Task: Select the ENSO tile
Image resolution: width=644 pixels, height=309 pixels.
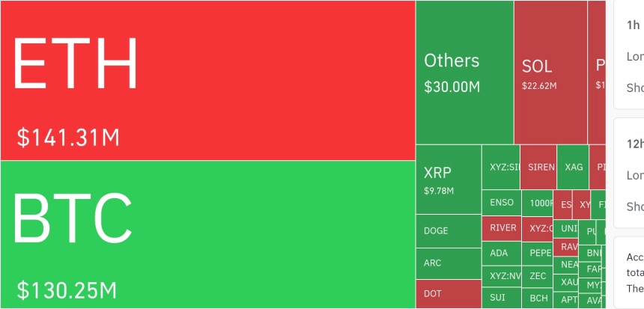Action: [501, 203]
